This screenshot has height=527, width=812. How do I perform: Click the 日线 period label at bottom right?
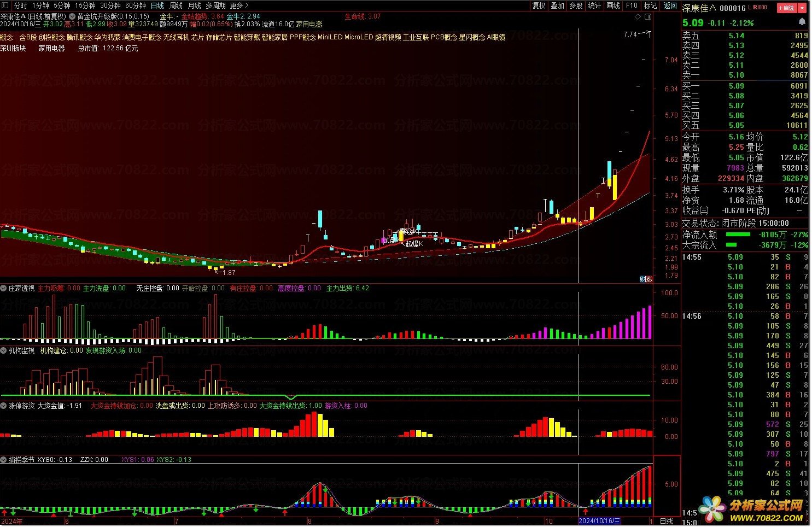coord(667,521)
